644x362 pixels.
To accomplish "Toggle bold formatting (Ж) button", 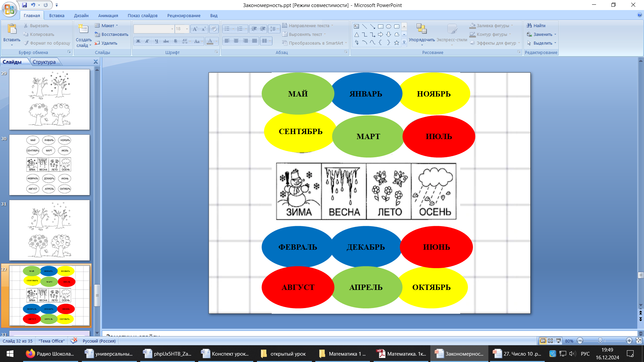I will [x=138, y=41].
